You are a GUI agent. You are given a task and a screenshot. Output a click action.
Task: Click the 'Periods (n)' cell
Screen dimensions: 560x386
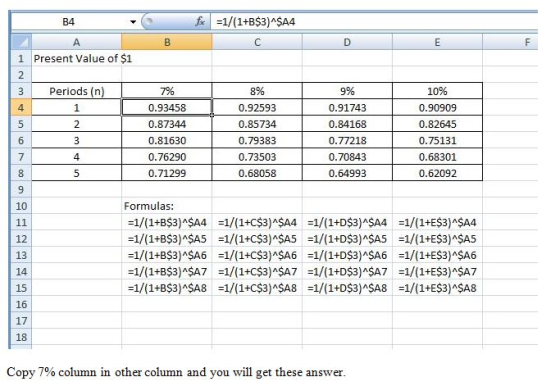(76, 91)
